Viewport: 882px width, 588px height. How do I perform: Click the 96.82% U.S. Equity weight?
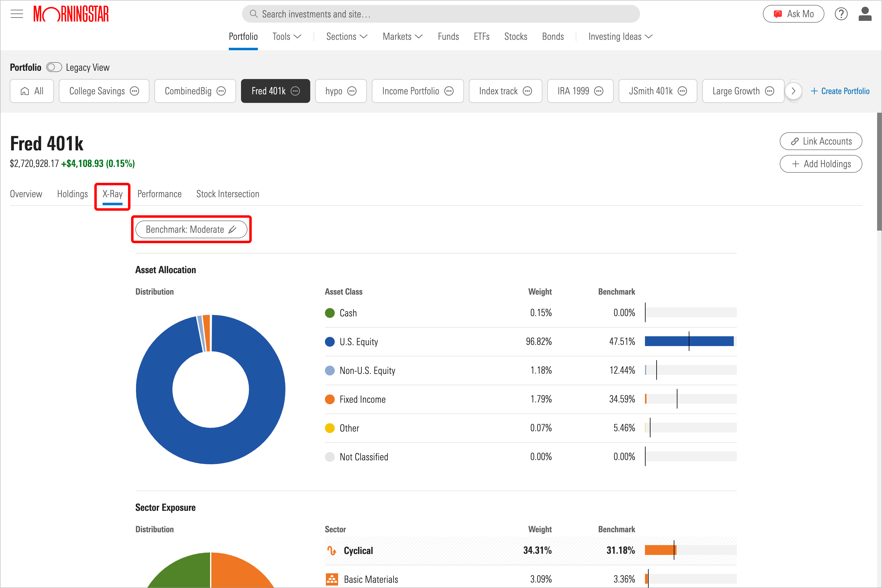click(538, 341)
